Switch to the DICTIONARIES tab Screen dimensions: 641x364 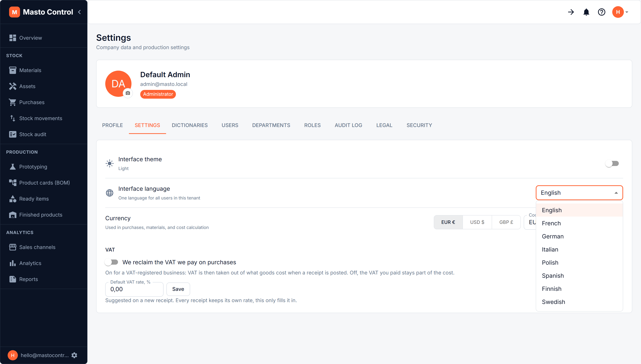pyautogui.click(x=190, y=125)
